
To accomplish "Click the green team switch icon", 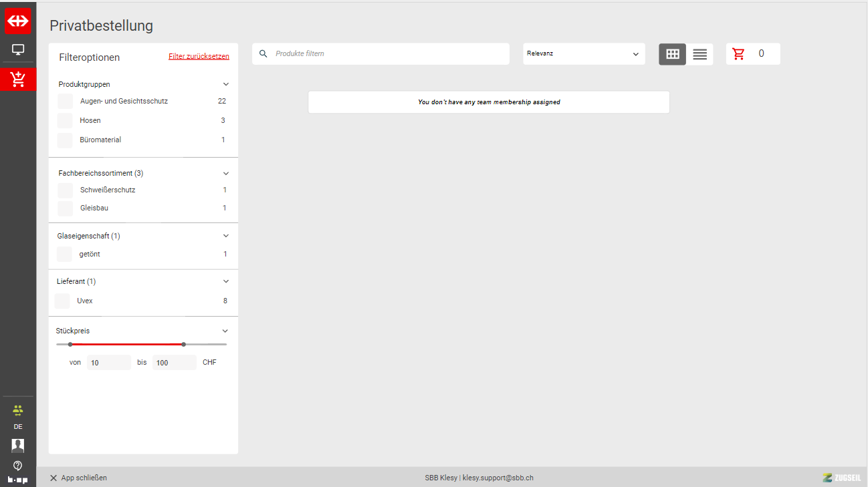I will coord(18,410).
